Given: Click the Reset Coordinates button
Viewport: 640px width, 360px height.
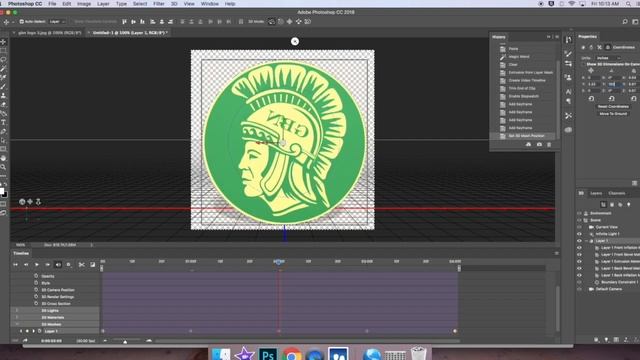Looking at the screenshot, I should tap(613, 107).
